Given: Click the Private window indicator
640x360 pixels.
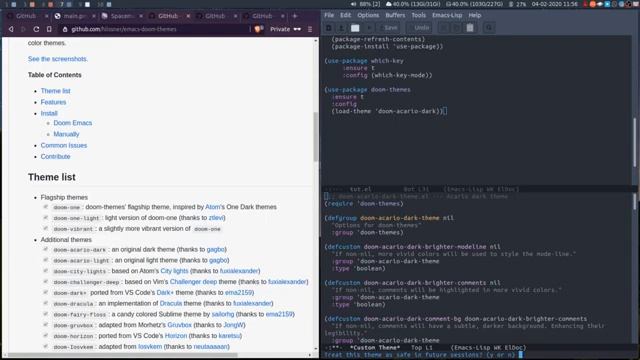Looking at the screenshot, I should tap(285, 29).
